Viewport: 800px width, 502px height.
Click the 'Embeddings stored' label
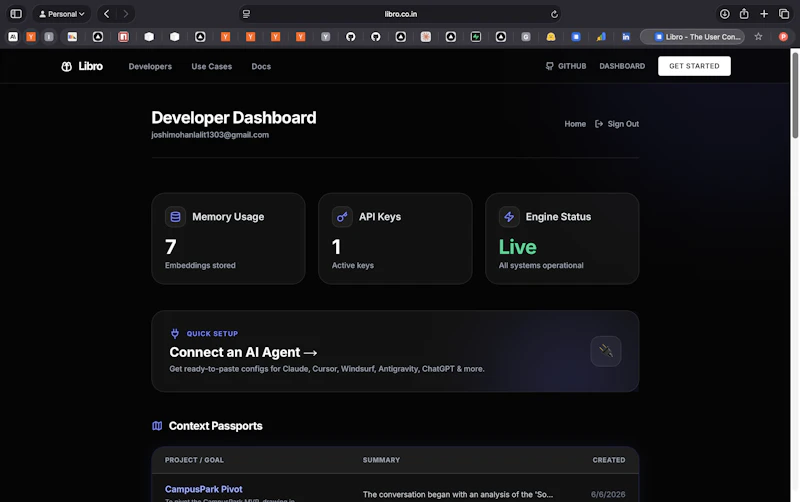(200, 265)
